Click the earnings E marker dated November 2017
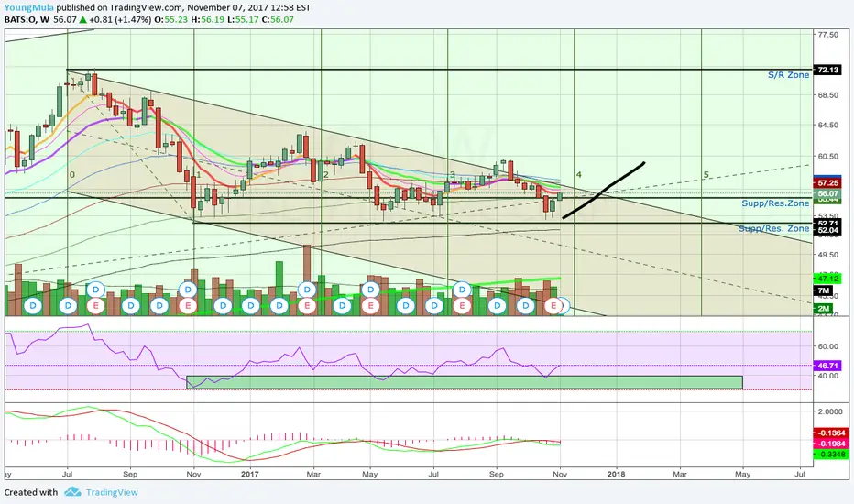The height and width of the screenshot is (504, 854). point(553,306)
